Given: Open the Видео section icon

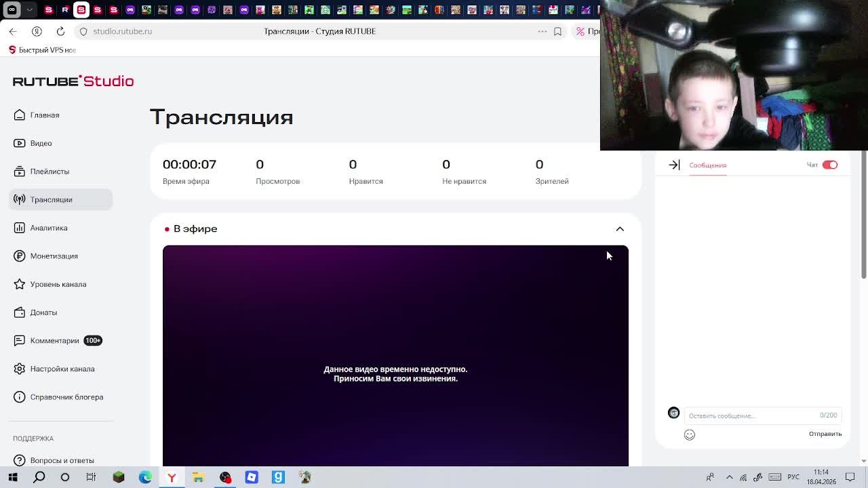Looking at the screenshot, I should pyautogui.click(x=20, y=143).
